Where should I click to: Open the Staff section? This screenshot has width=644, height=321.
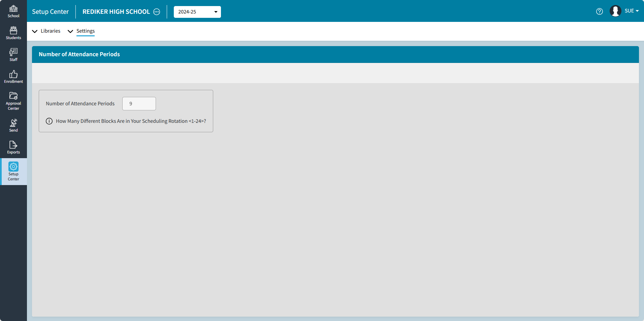(x=13, y=55)
